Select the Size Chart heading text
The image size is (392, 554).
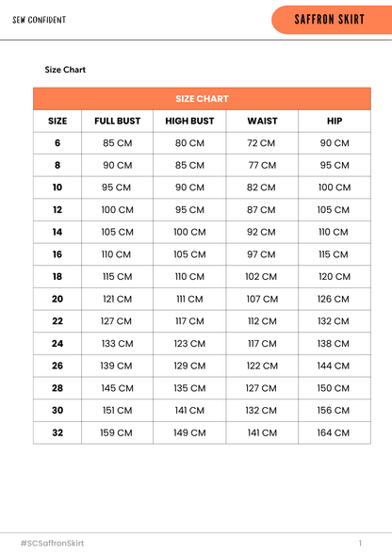tap(65, 70)
